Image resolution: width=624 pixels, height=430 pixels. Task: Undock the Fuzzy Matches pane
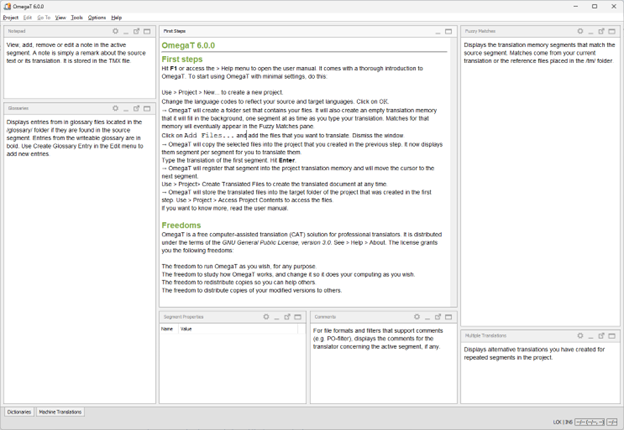601,31
